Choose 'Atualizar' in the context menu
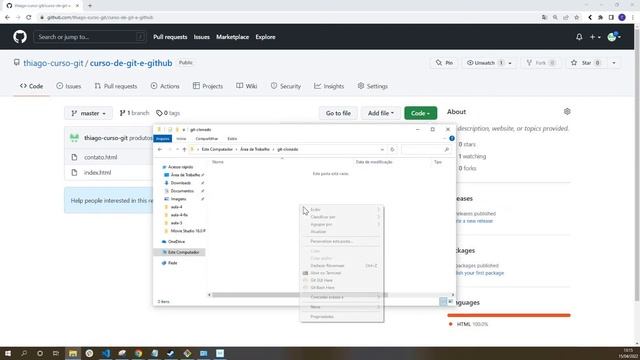Image resolution: width=640 pixels, height=360 pixels. [342, 232]
